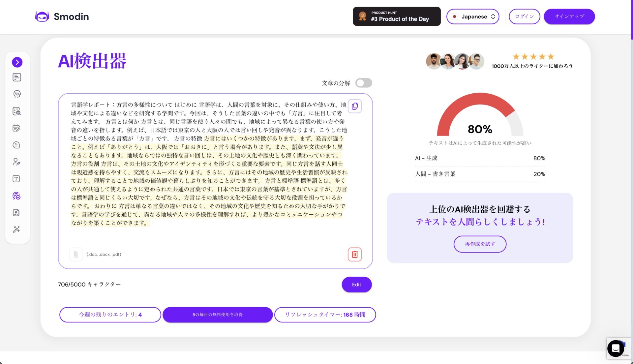Click the 再作成を試す button
Screen dimensions: 633x364
tap(480, 244)
